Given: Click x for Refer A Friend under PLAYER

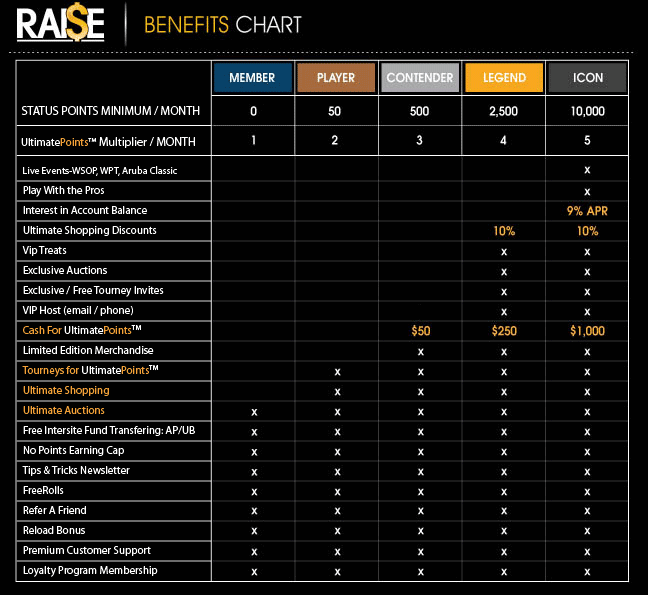Looking at the screenshot, I should (338, 511).
